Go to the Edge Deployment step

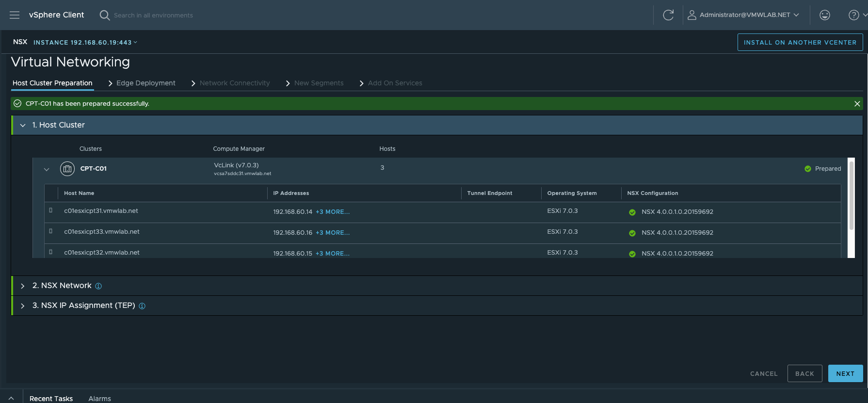146,83
